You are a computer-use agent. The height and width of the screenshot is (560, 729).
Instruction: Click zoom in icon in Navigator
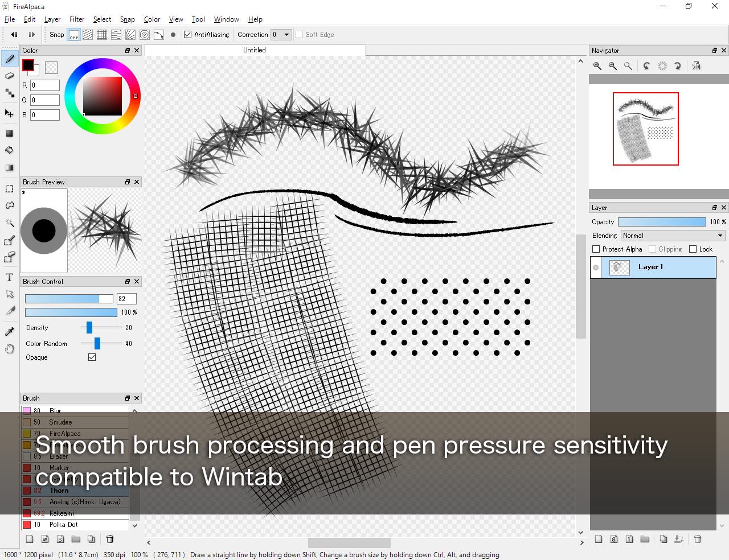[x=597, y=66]
